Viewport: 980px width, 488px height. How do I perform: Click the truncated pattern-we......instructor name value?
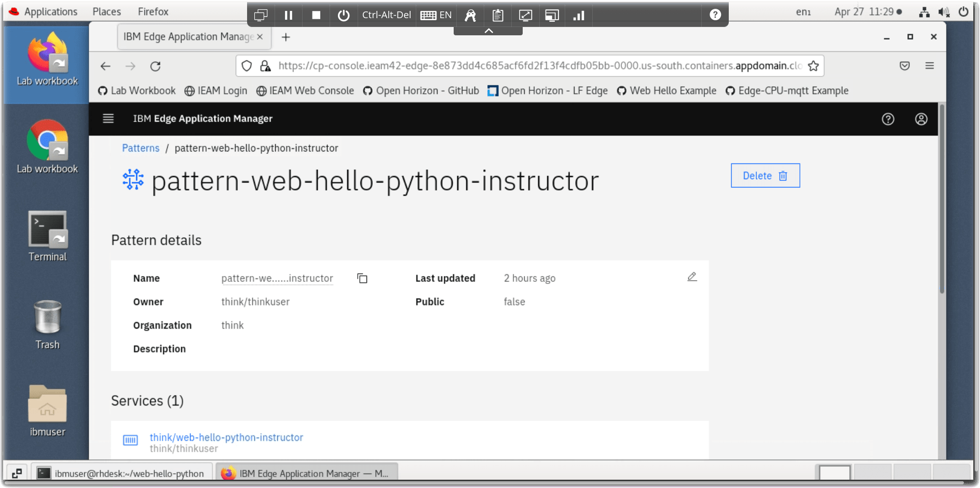pos(277,278)
